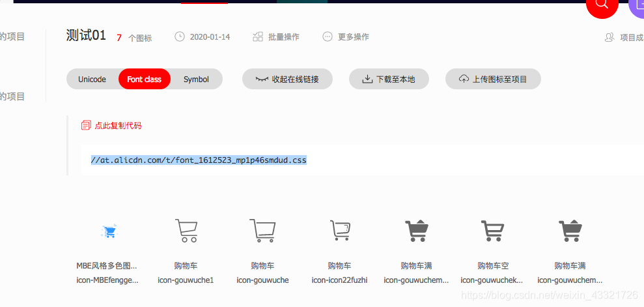
Task: Switch to the Symbol tab
Action: coord(196,80)
